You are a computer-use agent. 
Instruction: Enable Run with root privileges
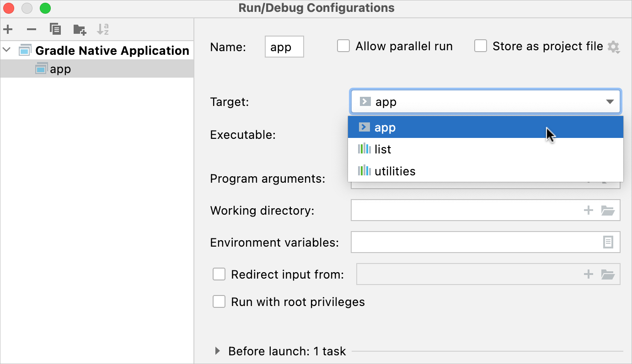(220, 302)
